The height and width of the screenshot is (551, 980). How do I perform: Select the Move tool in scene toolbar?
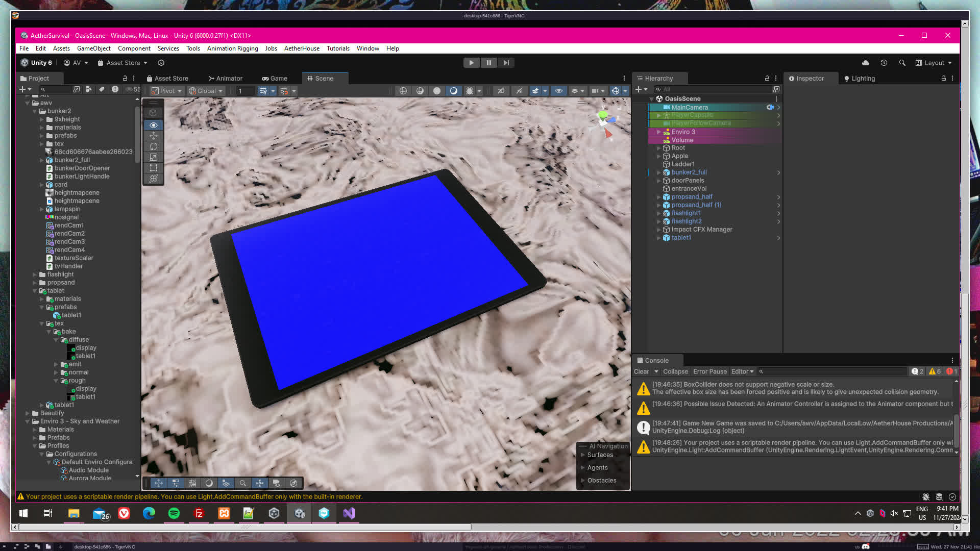click(x=153, y=136)
